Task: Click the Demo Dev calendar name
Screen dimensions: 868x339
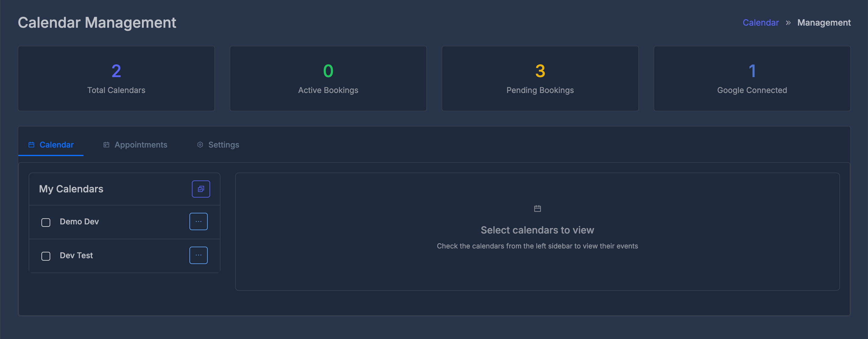Action: [x=79, y=222]
